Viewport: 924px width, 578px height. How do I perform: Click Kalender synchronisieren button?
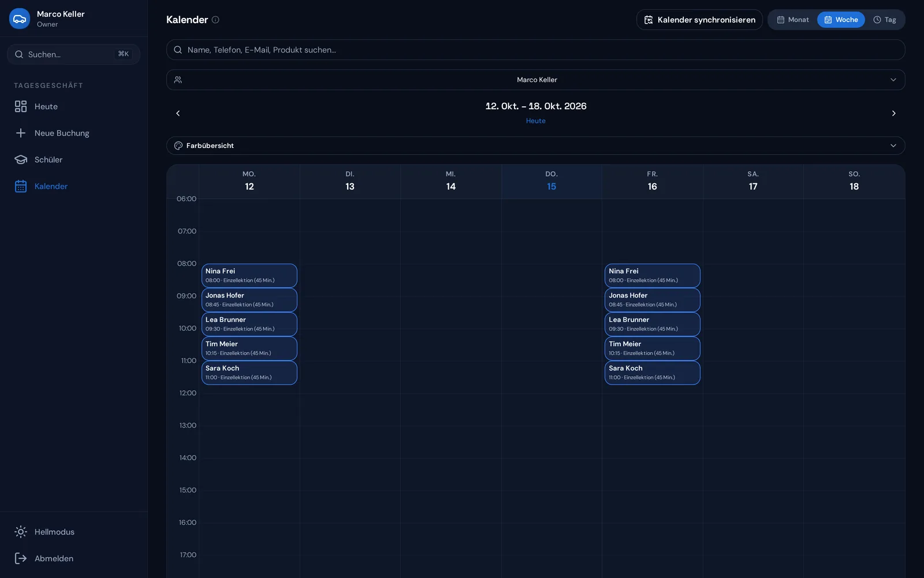pos(699,20)
